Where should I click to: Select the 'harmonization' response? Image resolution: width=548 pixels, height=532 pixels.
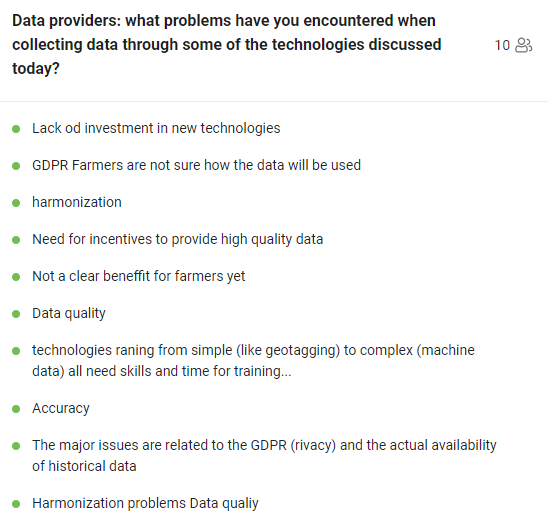(77, 202)
